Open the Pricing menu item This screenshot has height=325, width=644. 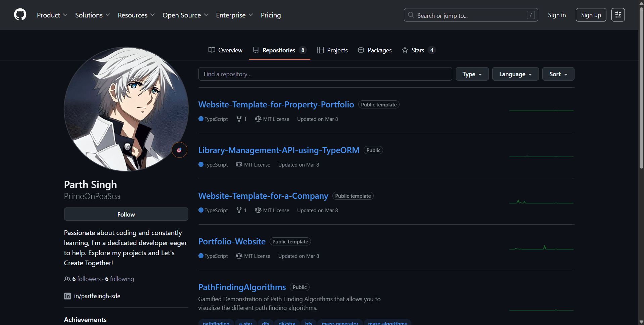tap(271, 15)
